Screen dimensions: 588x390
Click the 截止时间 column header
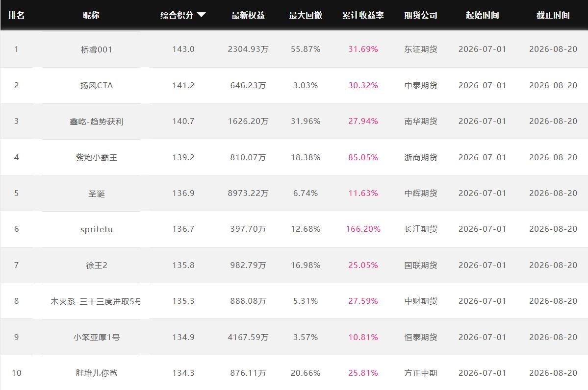553,15
